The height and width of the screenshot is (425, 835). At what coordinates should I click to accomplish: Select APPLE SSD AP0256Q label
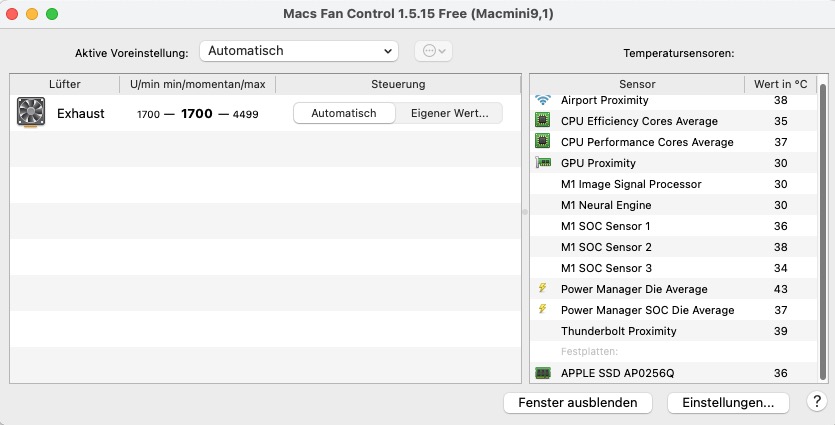pos(617,373)
